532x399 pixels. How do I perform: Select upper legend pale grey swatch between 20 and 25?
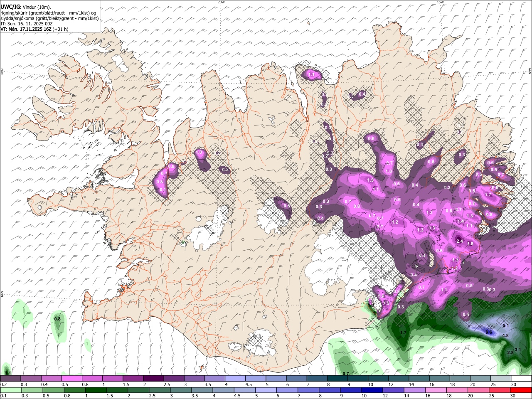[480, 379]
